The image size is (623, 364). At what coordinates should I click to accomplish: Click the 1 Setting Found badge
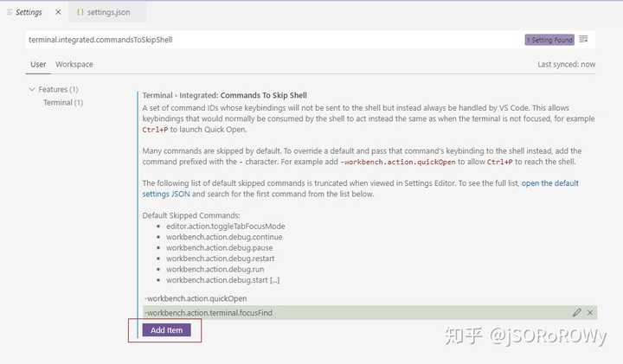point(549,40)
